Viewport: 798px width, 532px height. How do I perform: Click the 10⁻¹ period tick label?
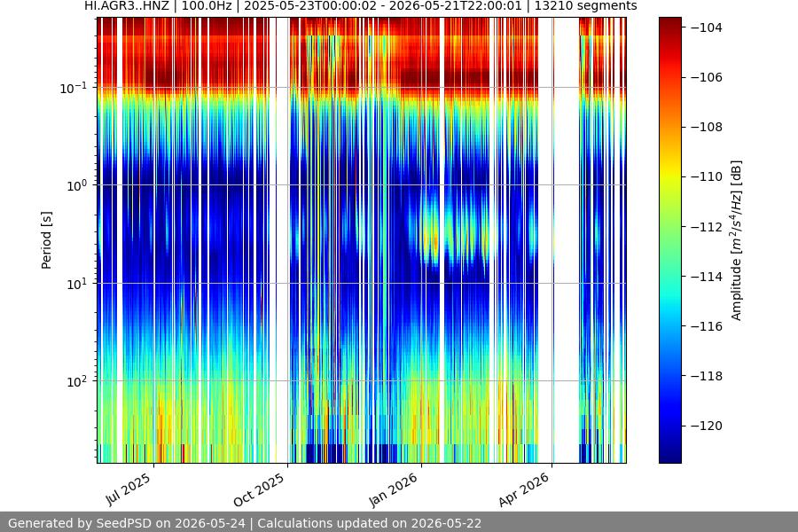click(74, 88)
